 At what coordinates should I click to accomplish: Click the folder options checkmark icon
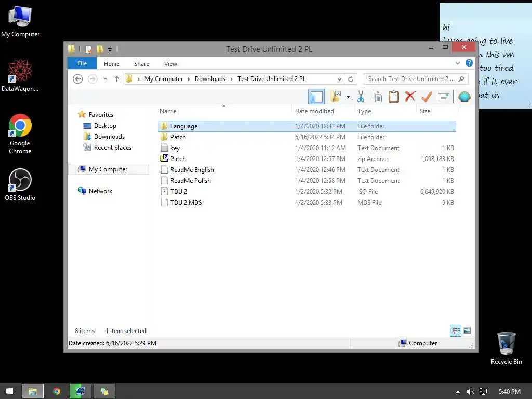[336, 97]
